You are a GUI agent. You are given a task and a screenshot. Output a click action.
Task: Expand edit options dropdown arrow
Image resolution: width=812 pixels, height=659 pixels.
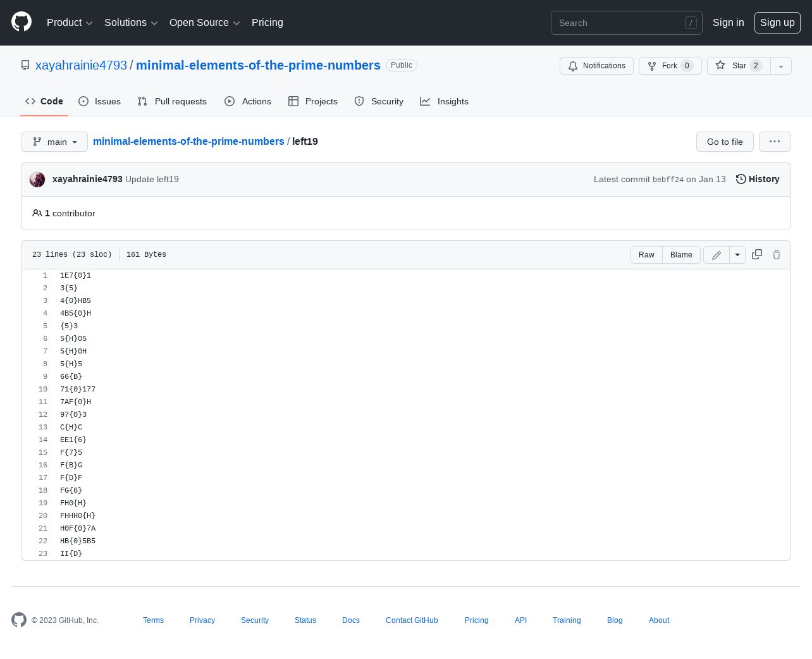coord(737,255)
